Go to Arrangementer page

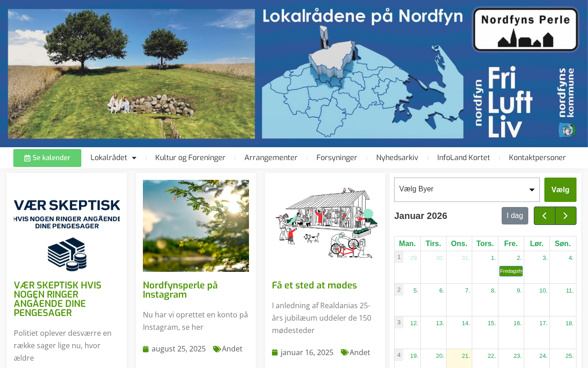[x=271, y=158]
